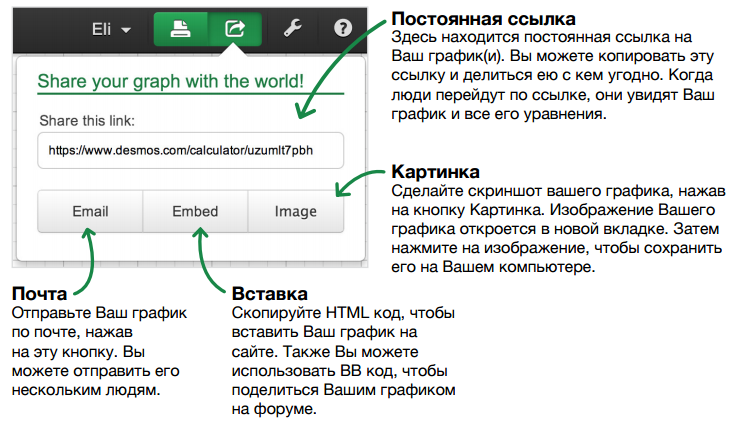Screen dimensions: 730x425
Task: Click the 'Почта' heading
Action: (40, 294)
